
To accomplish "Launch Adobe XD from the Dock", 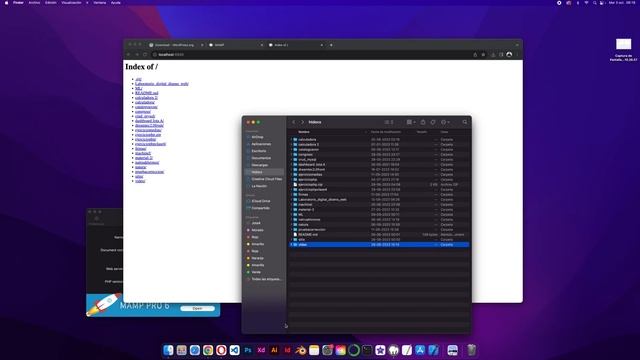I will (261, 350).
